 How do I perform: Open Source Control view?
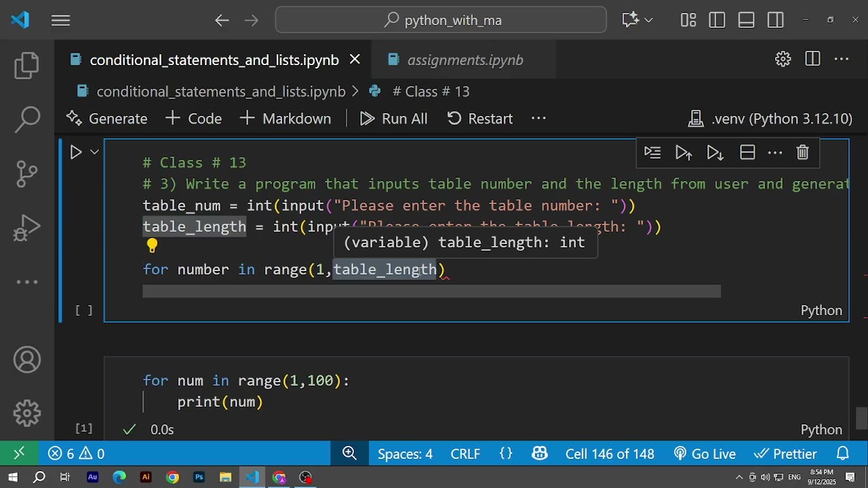27,174
